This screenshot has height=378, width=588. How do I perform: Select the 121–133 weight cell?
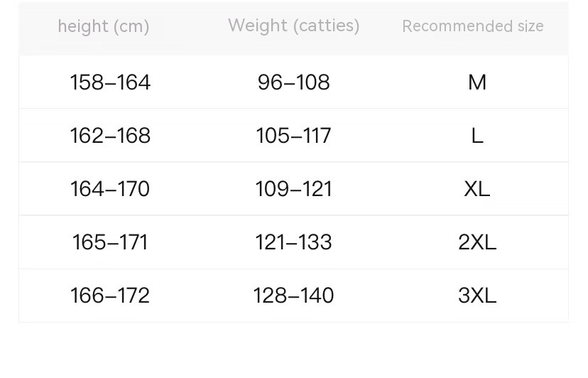(293, 242)
